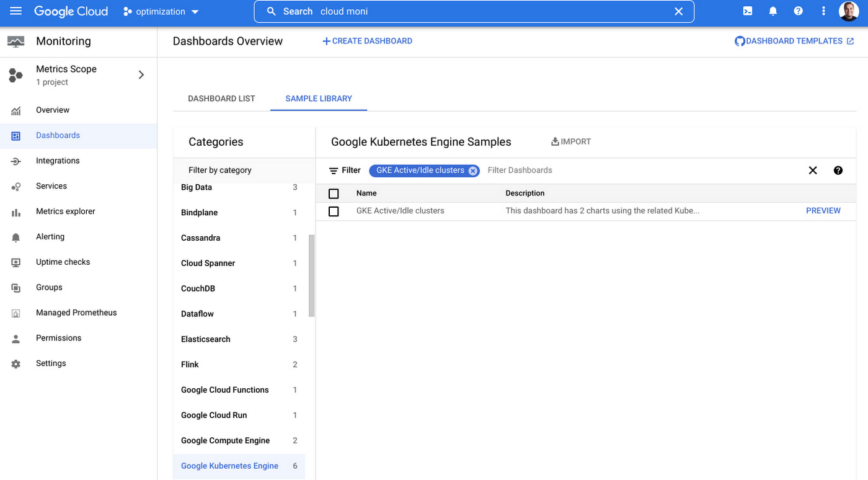The height and width of the screenshot is (480, 868).
Task: Open Dashboard Templates external link
Action: [794, 41]
